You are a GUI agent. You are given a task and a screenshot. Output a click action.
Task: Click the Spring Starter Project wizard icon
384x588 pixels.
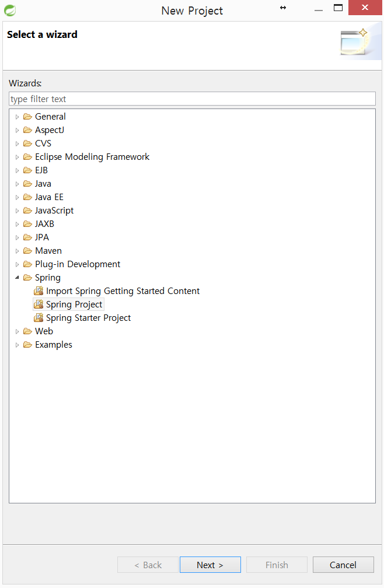[39, 317]
